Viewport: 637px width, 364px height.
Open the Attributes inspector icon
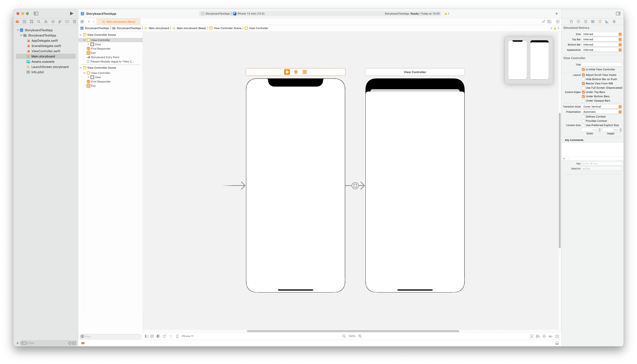tap(600, 22)
